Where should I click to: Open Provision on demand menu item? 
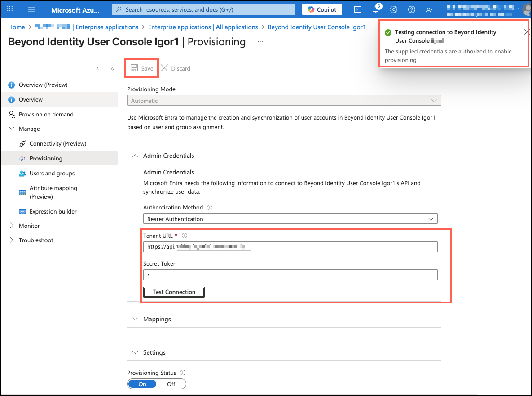coord(46,115)
